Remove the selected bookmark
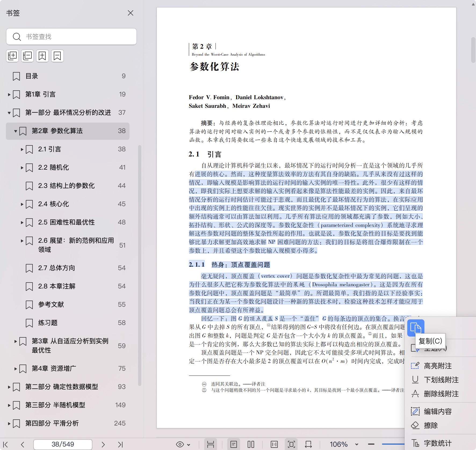The width and height of the screenshot is (476, 450). click(57, 56)
